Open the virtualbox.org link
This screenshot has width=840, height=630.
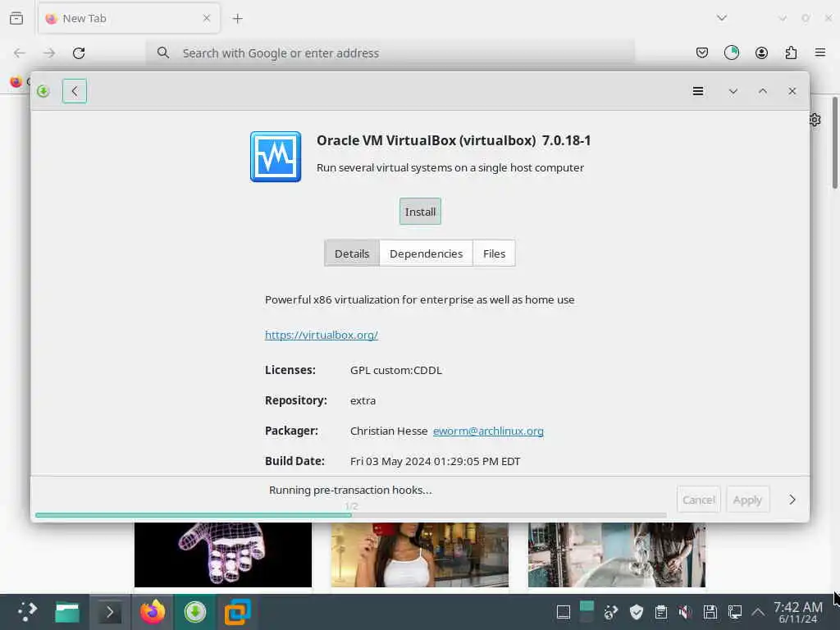pos(322,335)
